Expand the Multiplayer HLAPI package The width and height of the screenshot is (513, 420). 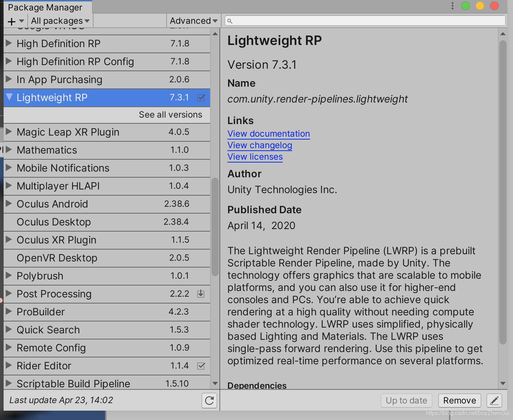click(9, 186)
